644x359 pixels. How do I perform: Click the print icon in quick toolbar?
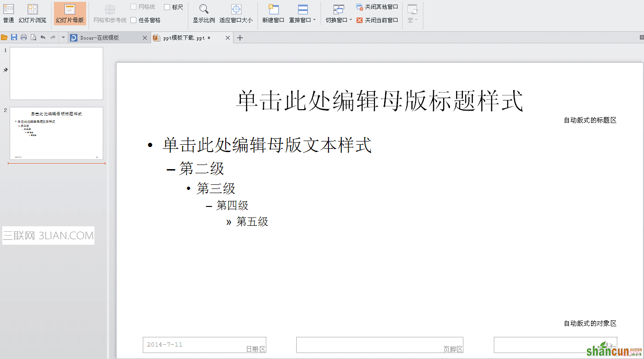(23, 37)
